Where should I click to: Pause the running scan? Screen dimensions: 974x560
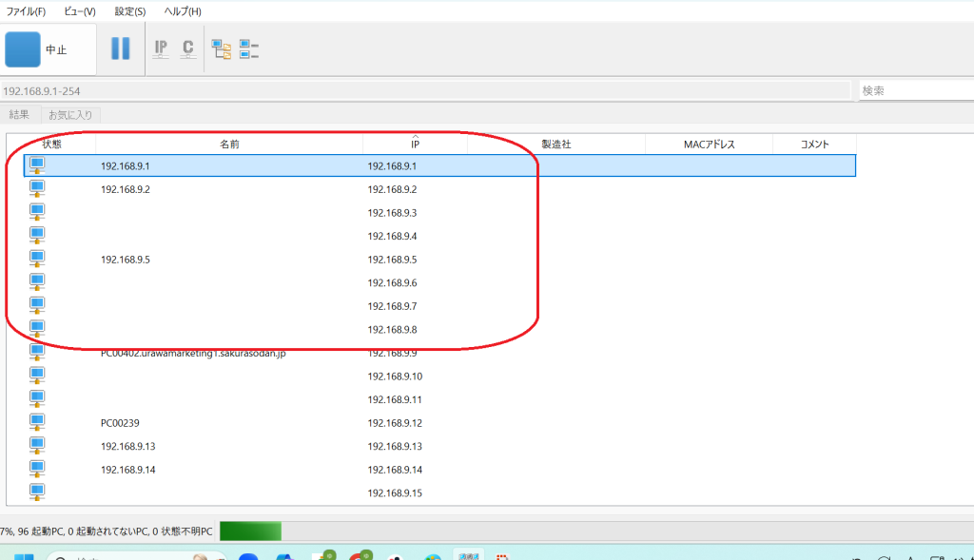(x=121, y=48)
